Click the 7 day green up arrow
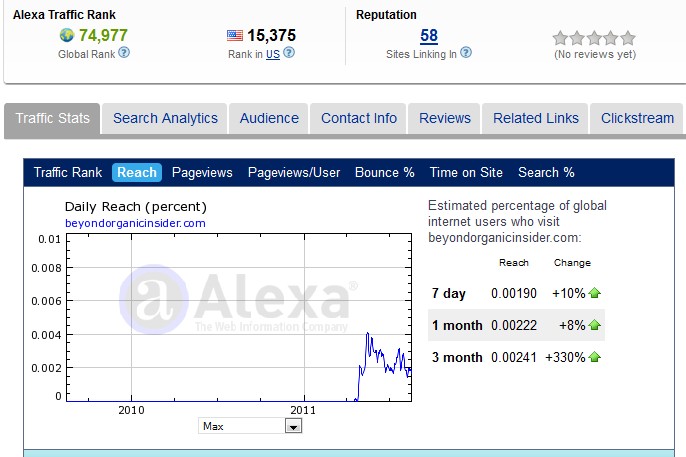This screenshot has width=686, height=457. [595, 293]
